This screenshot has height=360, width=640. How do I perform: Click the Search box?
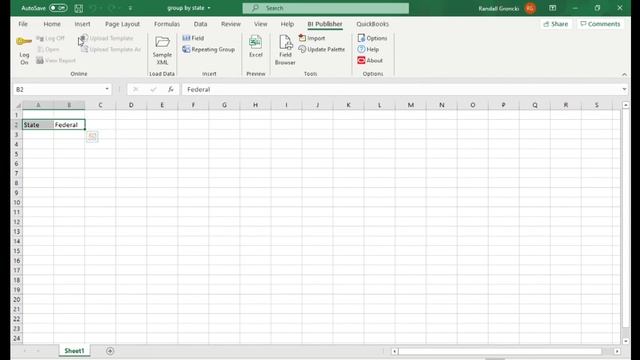[x=326, y=8]
